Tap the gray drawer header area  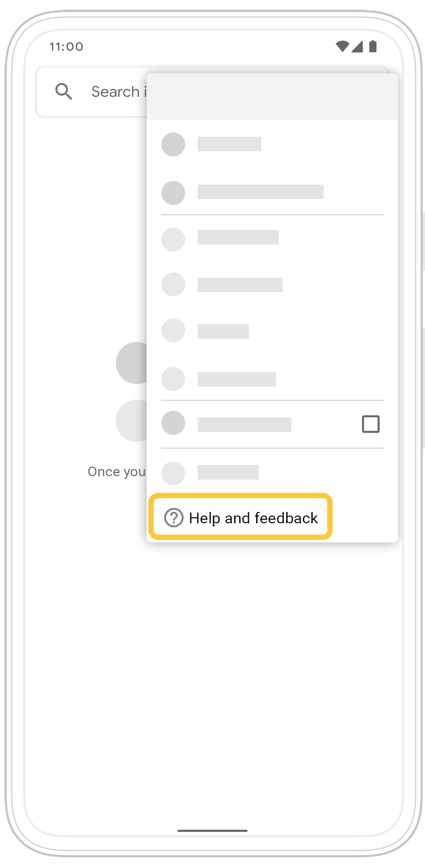(272, 97)
